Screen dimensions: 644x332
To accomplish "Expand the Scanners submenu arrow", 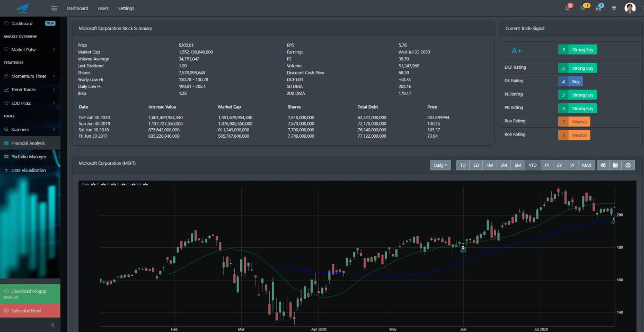I will (x=55, y=130).
